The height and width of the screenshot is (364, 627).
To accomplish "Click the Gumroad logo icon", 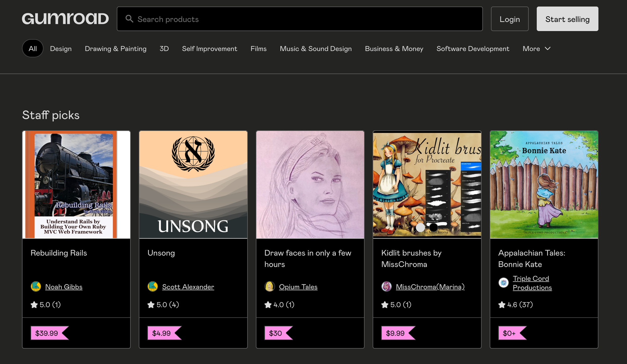I will 66,18.
